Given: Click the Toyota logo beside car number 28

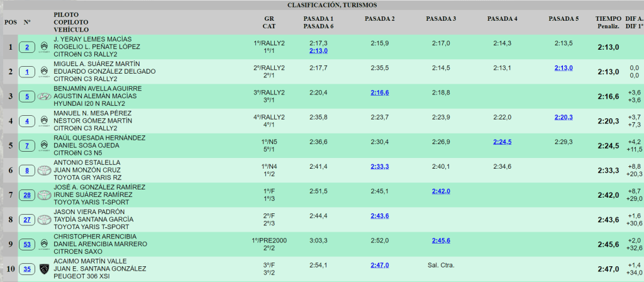Looking at the screenshot, I should [x=44, y=195].
